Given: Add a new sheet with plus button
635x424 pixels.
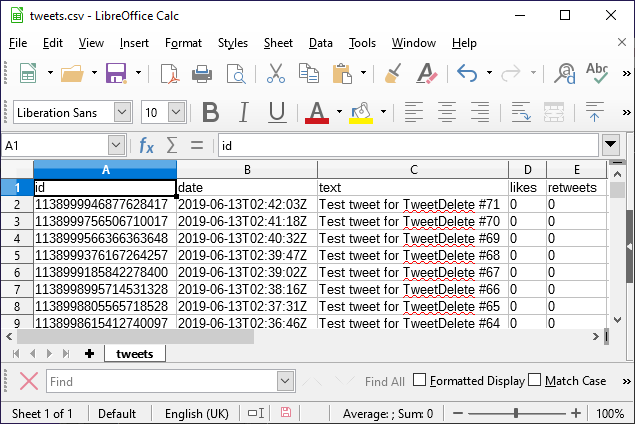Looking at the screenshot, I should pos(89,354).
